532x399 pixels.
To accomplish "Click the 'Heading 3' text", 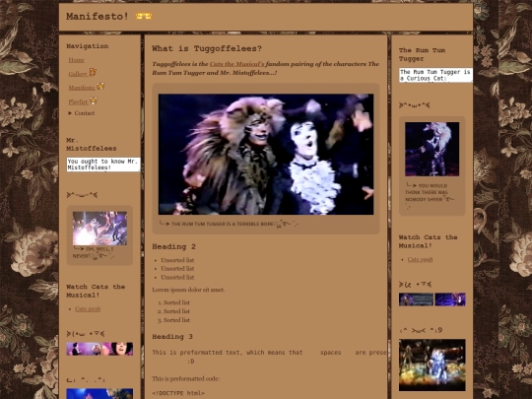I will [172, 337].
